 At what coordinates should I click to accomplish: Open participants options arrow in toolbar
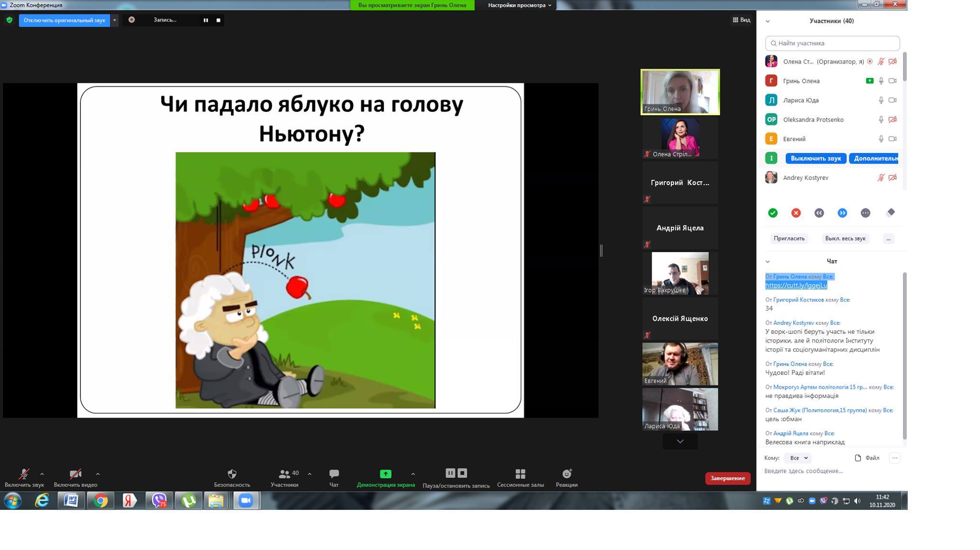tap(310, 474)
